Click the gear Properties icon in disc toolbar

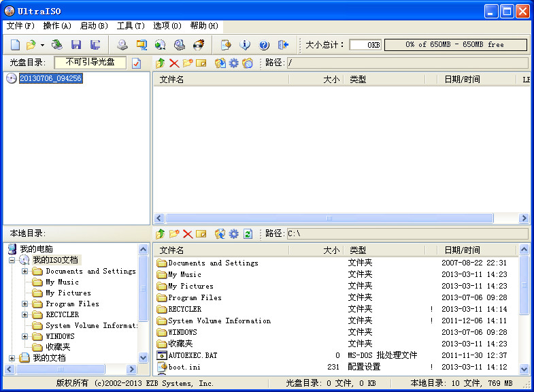pyautogui.click(x=233, y=63)
